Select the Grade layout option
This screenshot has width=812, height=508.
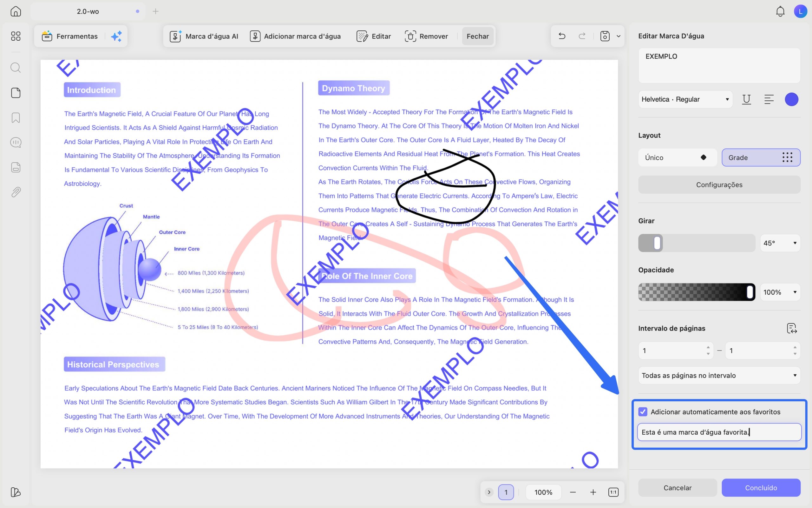pos(761,157)
